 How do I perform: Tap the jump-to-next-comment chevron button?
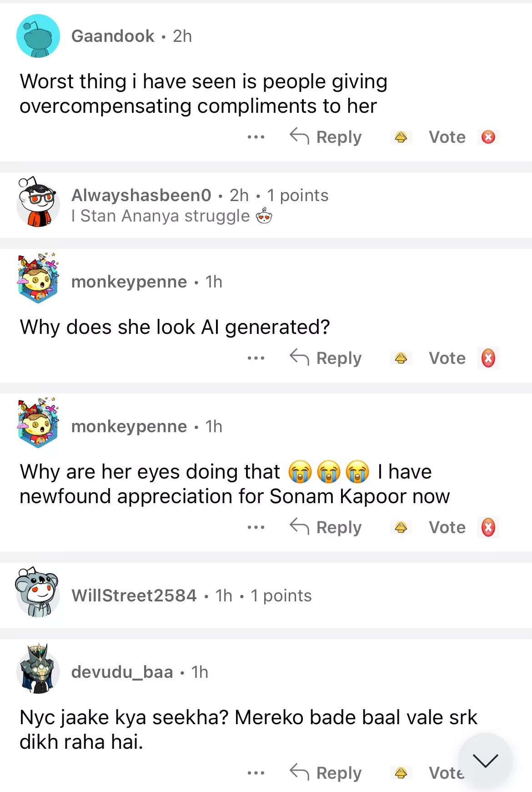point(485,760)
